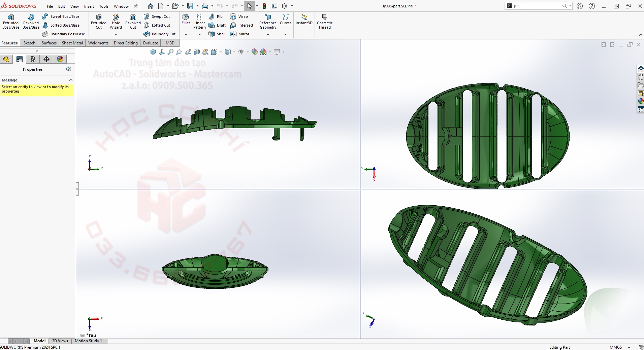Screen dimensions: 644x350
Task: Toggle the Select cursor tool
Action: (249, 6)
